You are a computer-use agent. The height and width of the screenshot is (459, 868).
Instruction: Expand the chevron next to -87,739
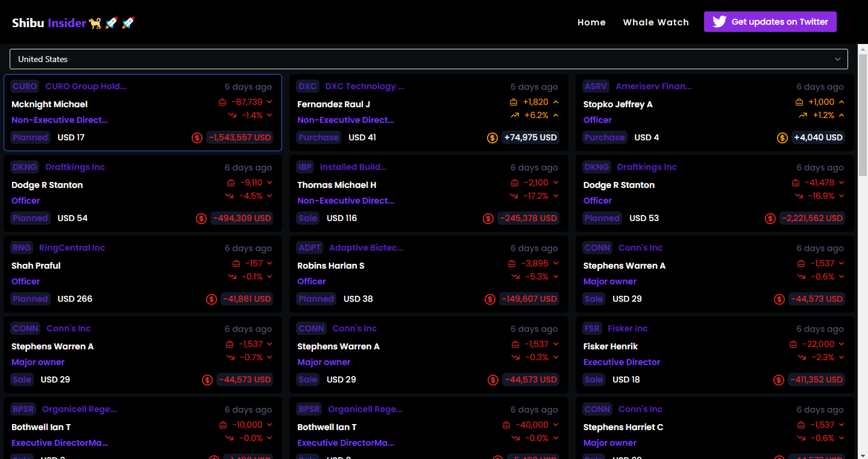pos(269,102)
